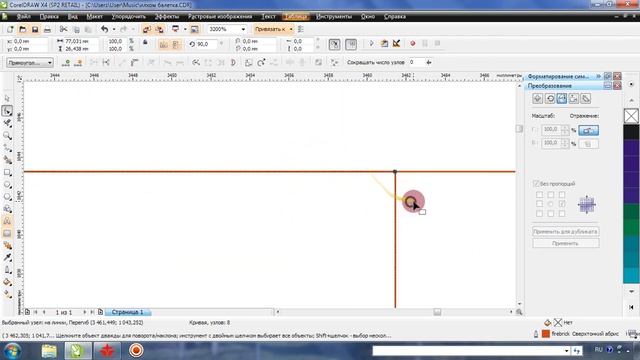The width and height of the screenshot is (640, 360).
Task: Select the Interactive Blend tool
Action: 7,245
